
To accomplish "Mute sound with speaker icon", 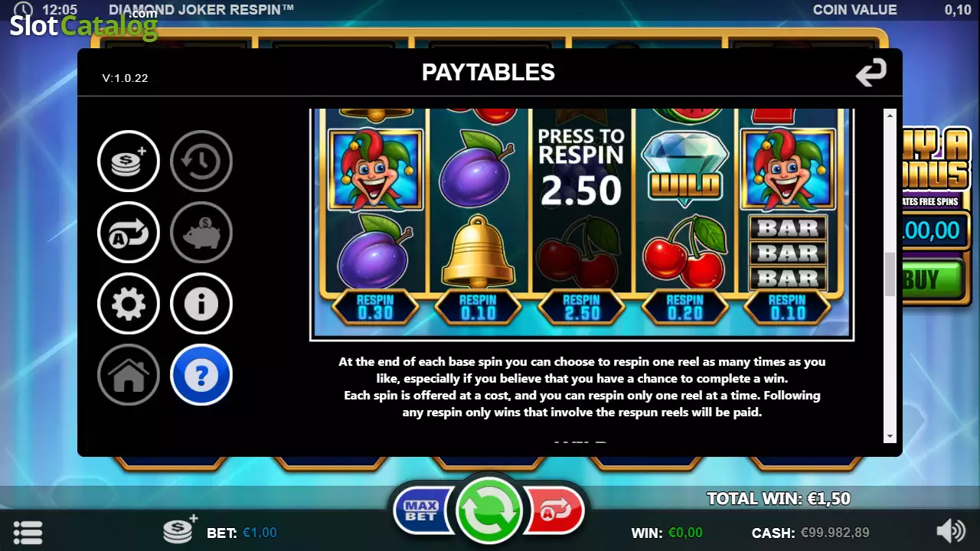I will [x=951, y=531].
